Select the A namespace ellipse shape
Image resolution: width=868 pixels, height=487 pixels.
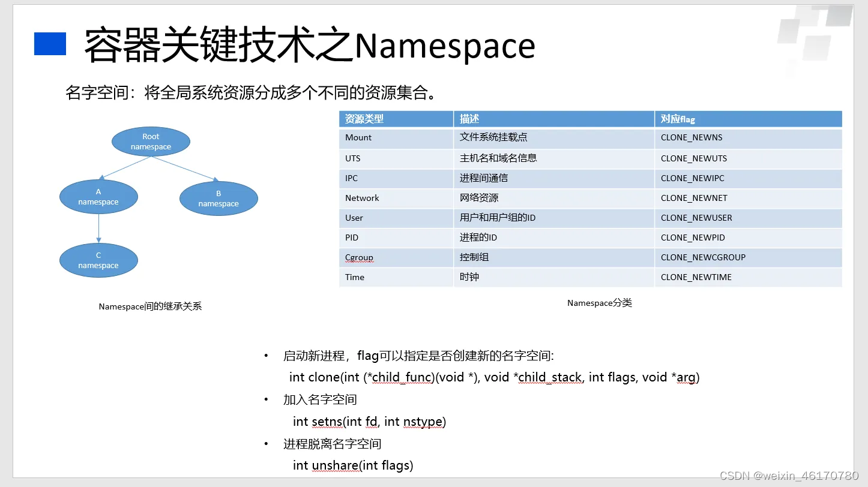pyautogui.click(x=98, y=196)
